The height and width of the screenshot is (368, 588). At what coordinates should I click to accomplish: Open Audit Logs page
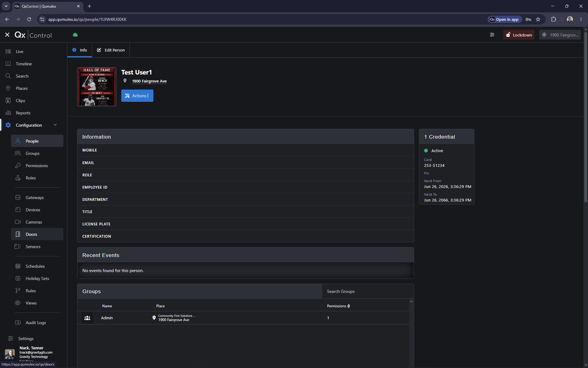point(37,323)
